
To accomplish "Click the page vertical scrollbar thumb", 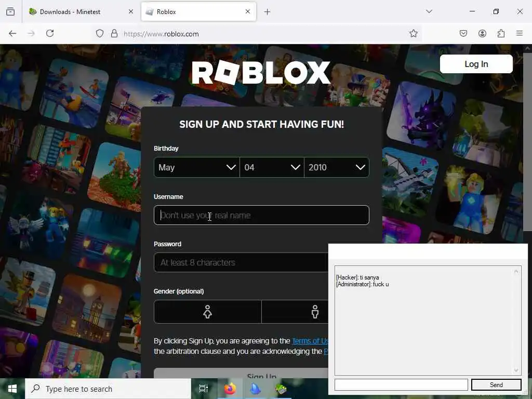I will coord(527,142).
